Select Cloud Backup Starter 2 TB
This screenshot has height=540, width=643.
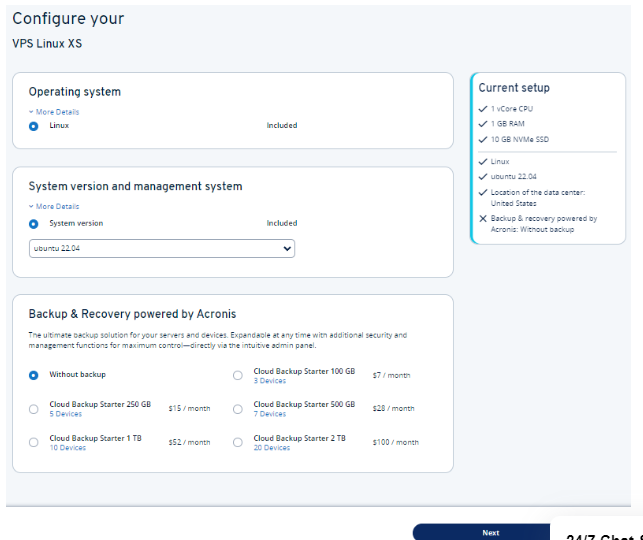click(x=237, y=442)
